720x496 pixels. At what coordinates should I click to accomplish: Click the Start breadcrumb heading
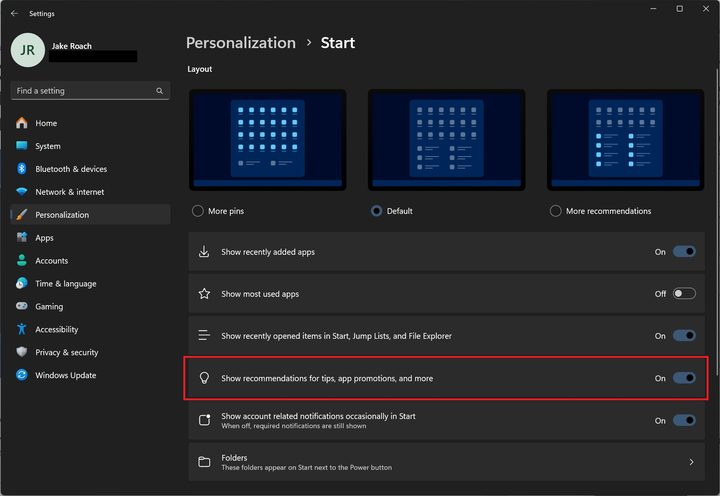[x=338, y=43]
